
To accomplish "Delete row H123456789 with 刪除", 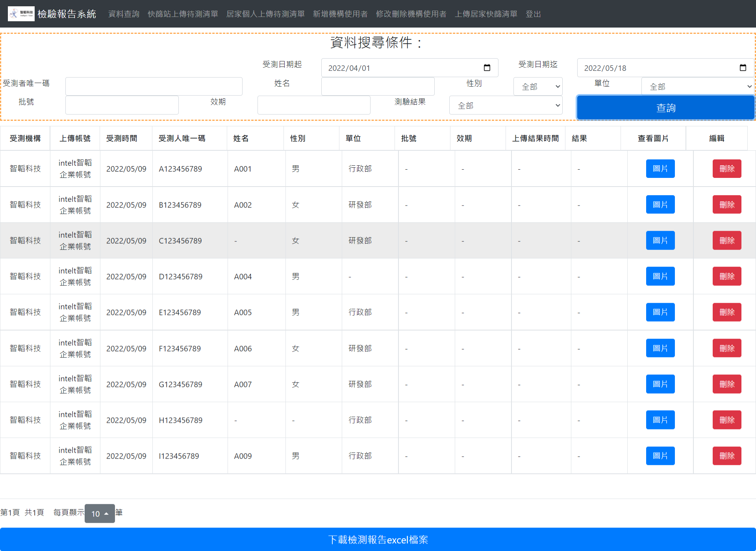I will [x=727, y=420].
